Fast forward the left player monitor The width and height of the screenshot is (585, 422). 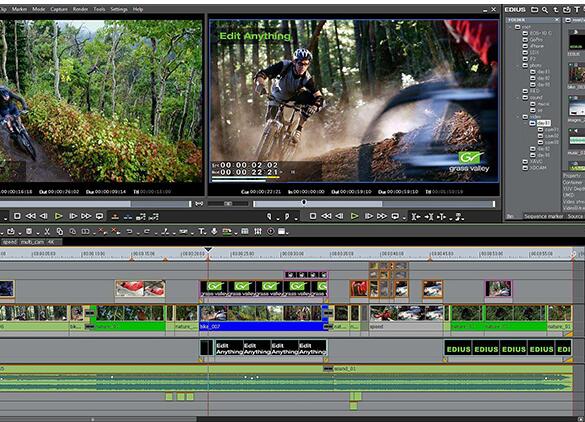(x=86, y=216)
